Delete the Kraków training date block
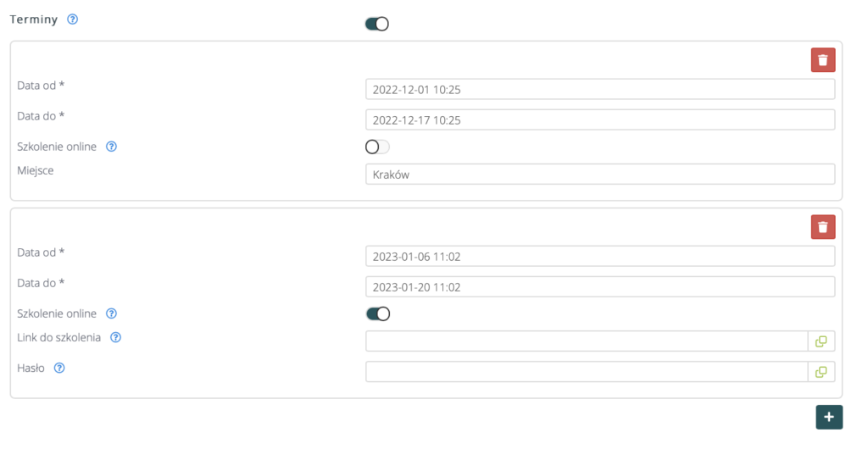Viewport: 868px width, 449px height. [x=822, y=59]
